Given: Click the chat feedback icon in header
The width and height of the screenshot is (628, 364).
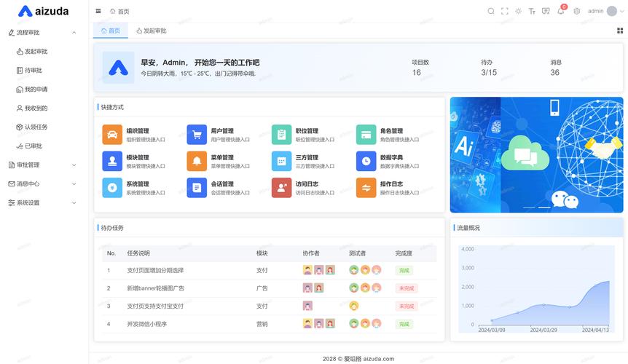Looking at the screenshot, I should point(546,11).
